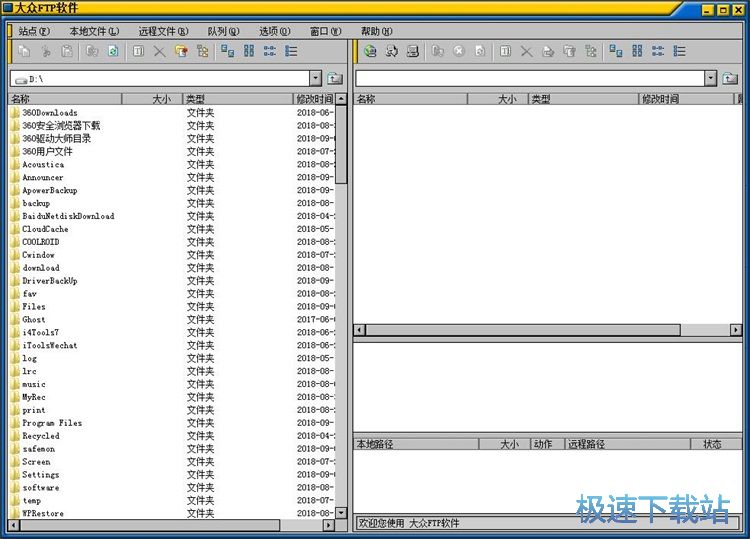Switch the local pane to list view
The image size is (750, 539).
pos(270,51)
